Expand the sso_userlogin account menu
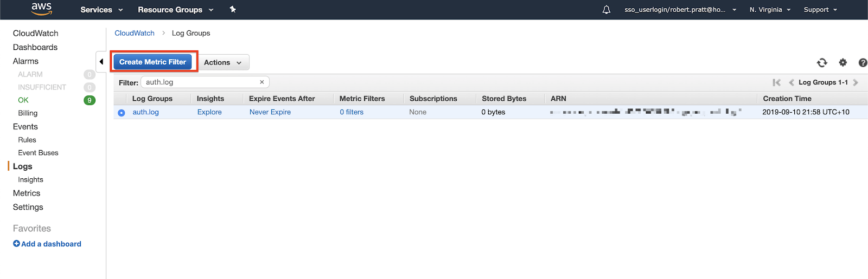868x279 pixels. coord(680,10)
